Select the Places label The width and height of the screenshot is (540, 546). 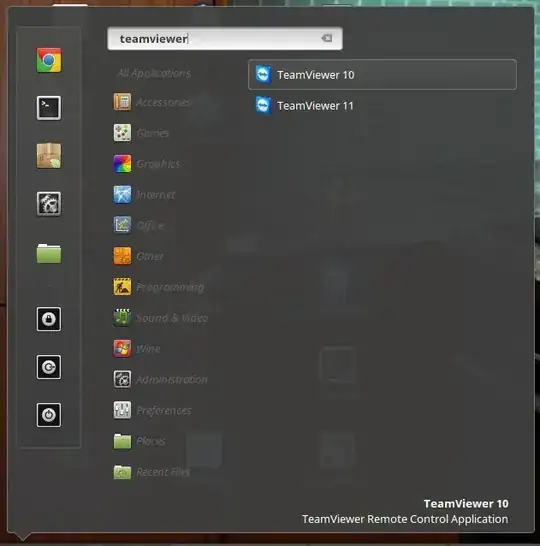click(x=151, y=441)
